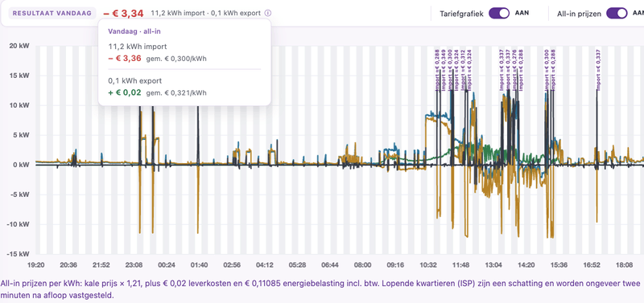Click the average price 'gem. € 0,300/kWh'
The width and height of the screenshot is (644, 303).
coord(176,59)
